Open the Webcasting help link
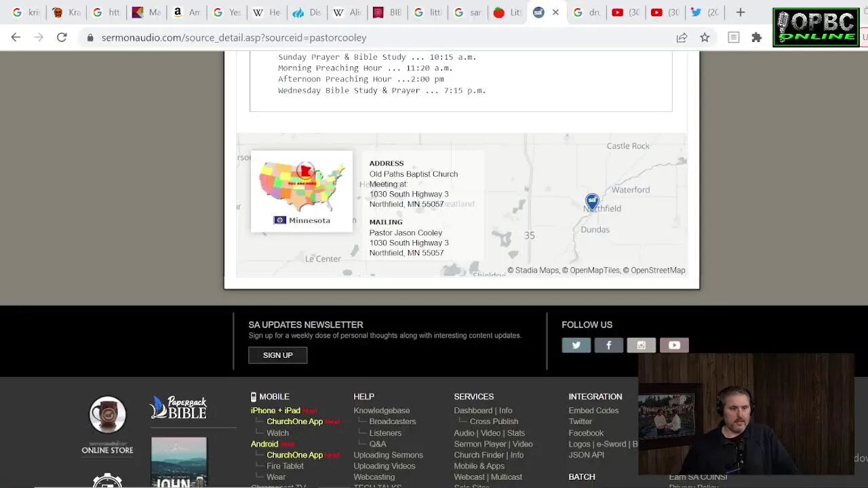The height and width of the screenshot is (488, 868). (x=374, y=477)
